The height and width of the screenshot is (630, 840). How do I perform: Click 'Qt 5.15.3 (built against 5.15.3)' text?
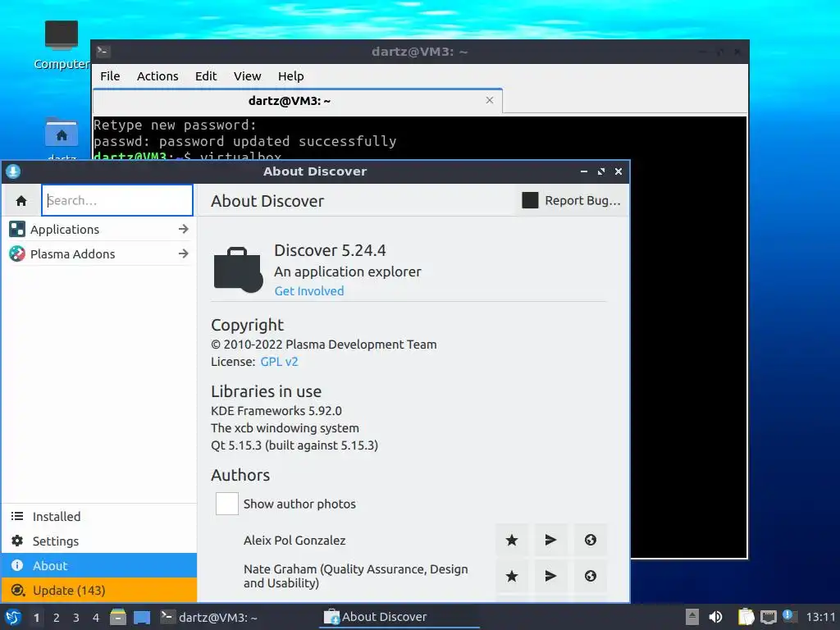pyautogui.click(x=294, y=445)
